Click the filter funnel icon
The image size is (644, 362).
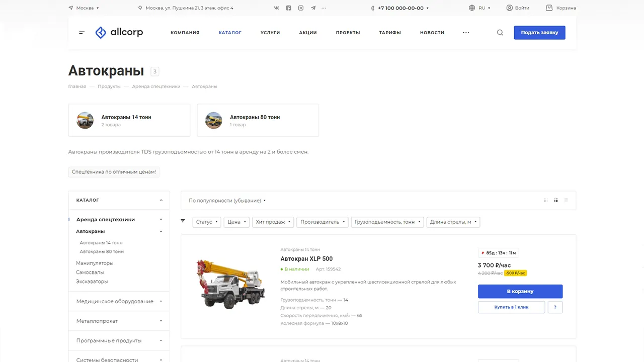point(183,221)
